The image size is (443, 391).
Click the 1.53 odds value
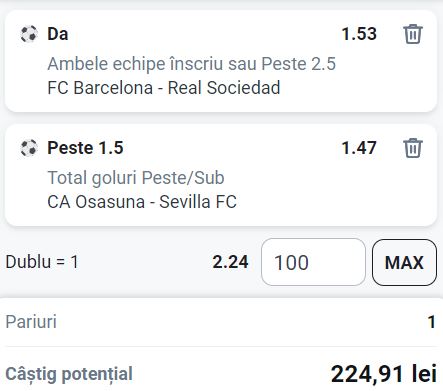[359, 34]
